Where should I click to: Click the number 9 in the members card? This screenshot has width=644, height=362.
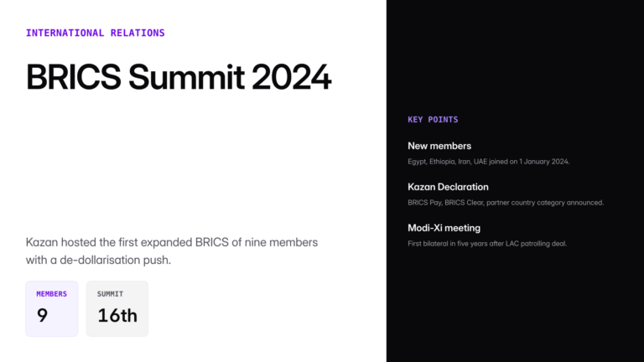(42, 316)
